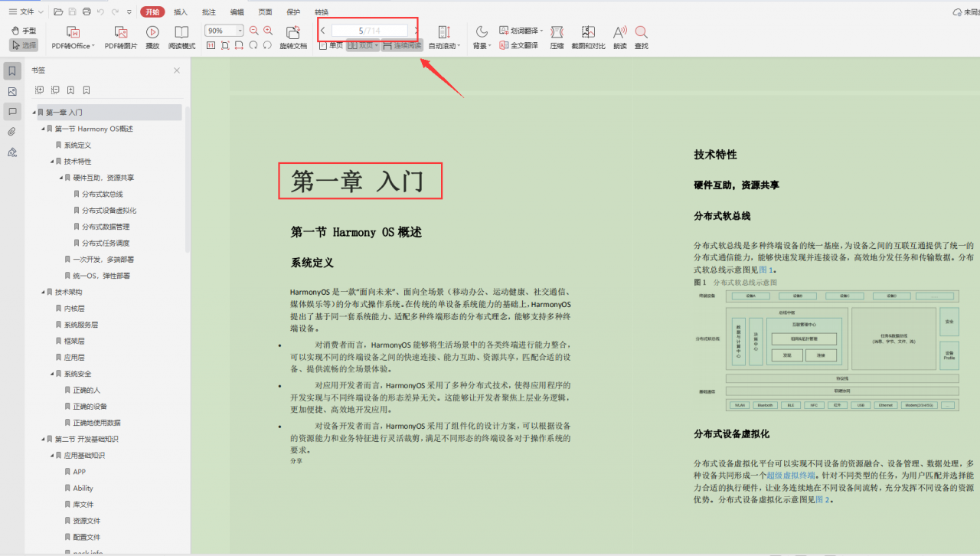
Task: Collapse 技术特性 tree node
Action: click(x=52, y=162)
